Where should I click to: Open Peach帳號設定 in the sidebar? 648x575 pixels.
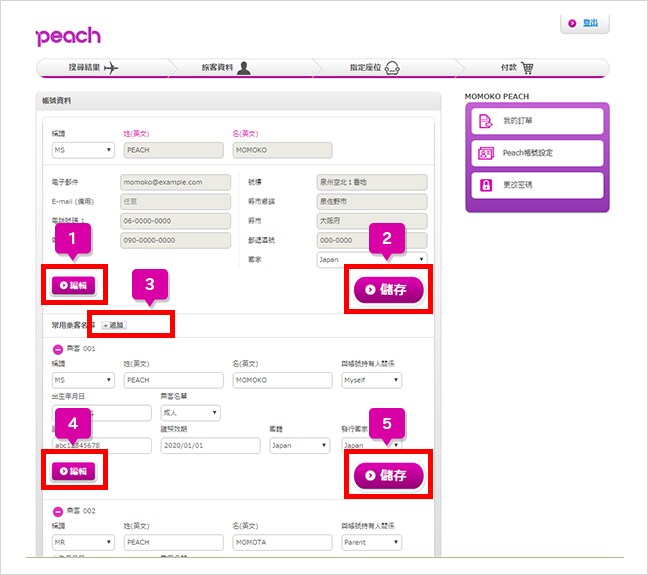pyautogui.click(x=537, y=153)
